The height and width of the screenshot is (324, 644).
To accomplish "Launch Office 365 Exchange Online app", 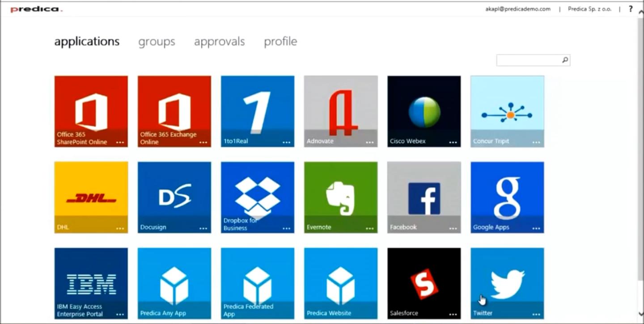I will (x=174, y=111).
